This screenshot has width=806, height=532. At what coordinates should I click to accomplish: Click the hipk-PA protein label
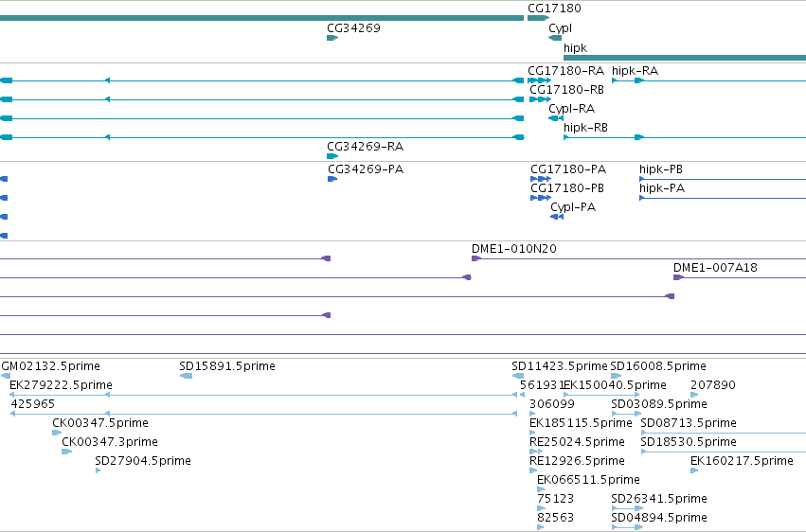tap(662, 188)
